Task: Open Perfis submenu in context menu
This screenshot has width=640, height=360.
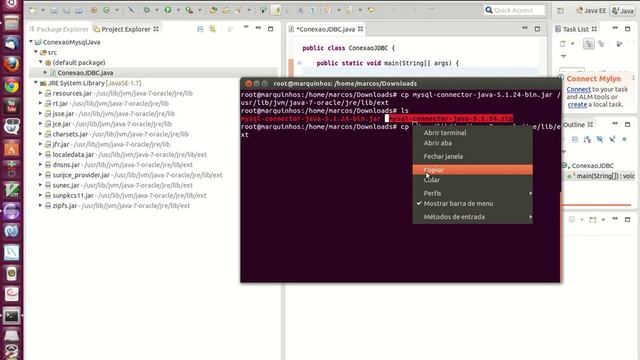Action: (x=472, y=193)
